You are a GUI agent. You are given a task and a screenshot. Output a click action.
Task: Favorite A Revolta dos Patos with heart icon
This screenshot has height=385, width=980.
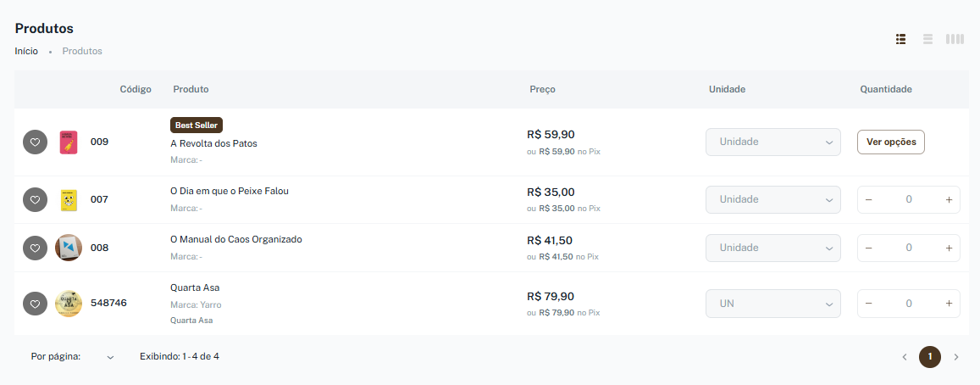[x=35, y=142]
